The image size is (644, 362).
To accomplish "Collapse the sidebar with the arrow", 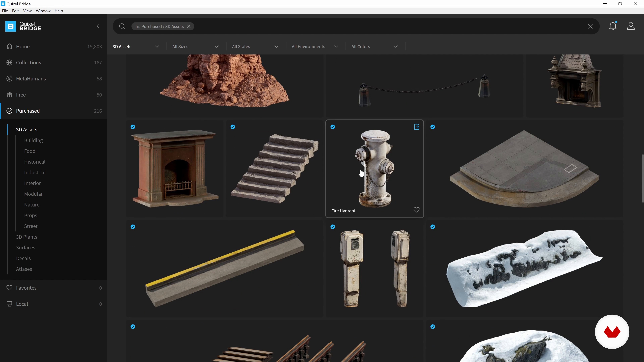I will (98, 26).
